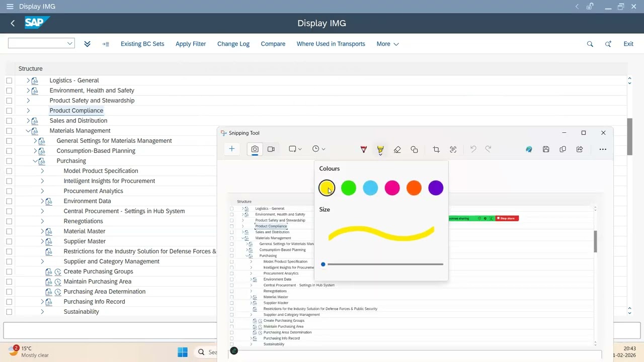Image resolution: width=644 pixels, height=362 pixels.
Task: Expand Supplier Master node
Action: tap(42, 241)
